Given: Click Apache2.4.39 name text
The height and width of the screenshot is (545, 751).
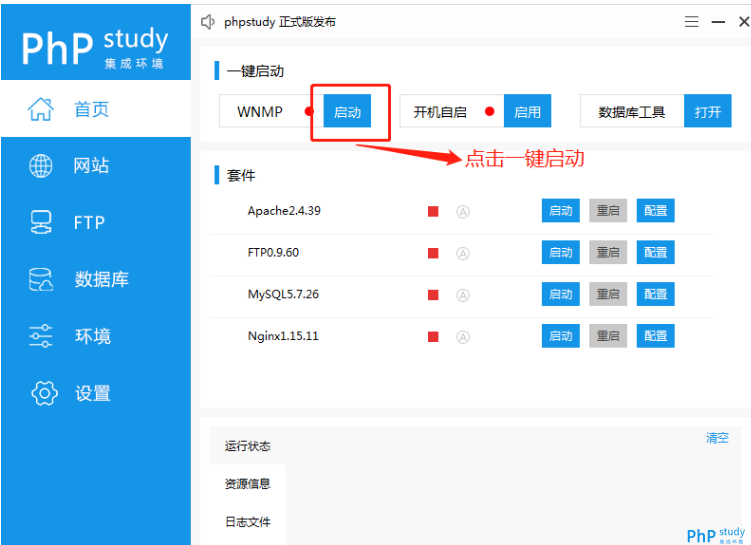Looking at the screenshot, I should pyautogui.click(x=284, y=211).
